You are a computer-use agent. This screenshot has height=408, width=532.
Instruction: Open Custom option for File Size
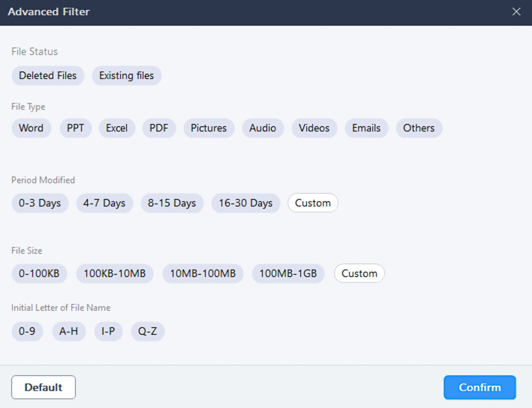[359, 274]
